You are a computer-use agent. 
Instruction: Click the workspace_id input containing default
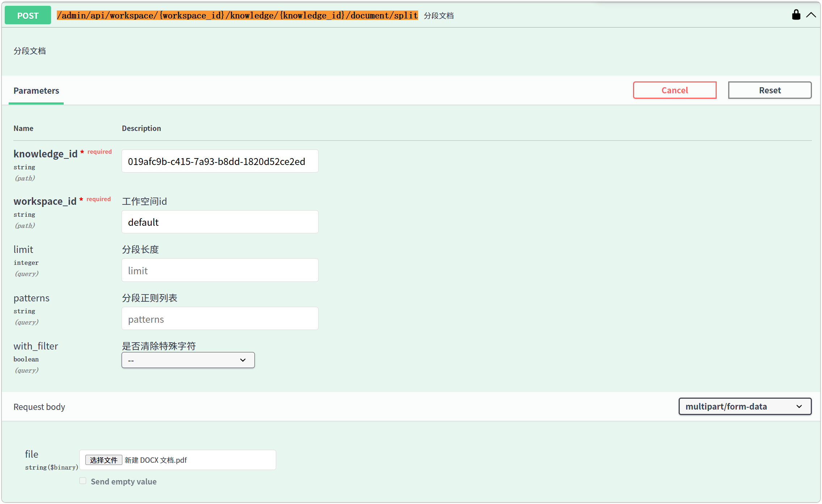tap(220, 222)
